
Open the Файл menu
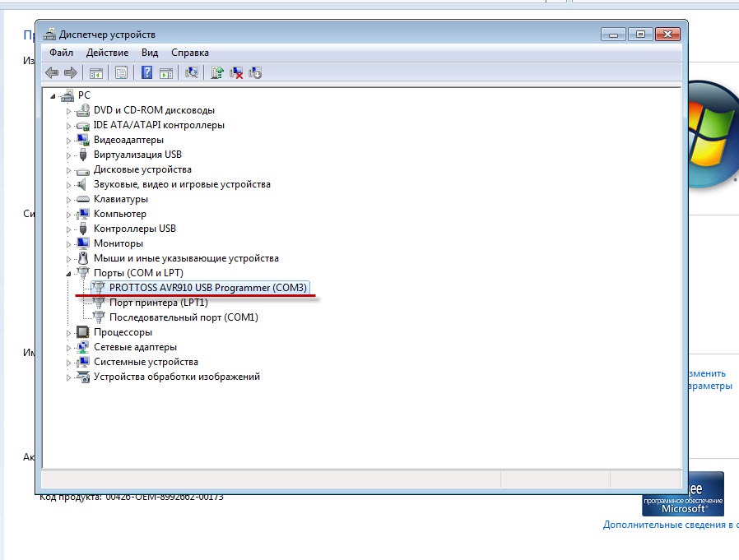tap(62, 53)
